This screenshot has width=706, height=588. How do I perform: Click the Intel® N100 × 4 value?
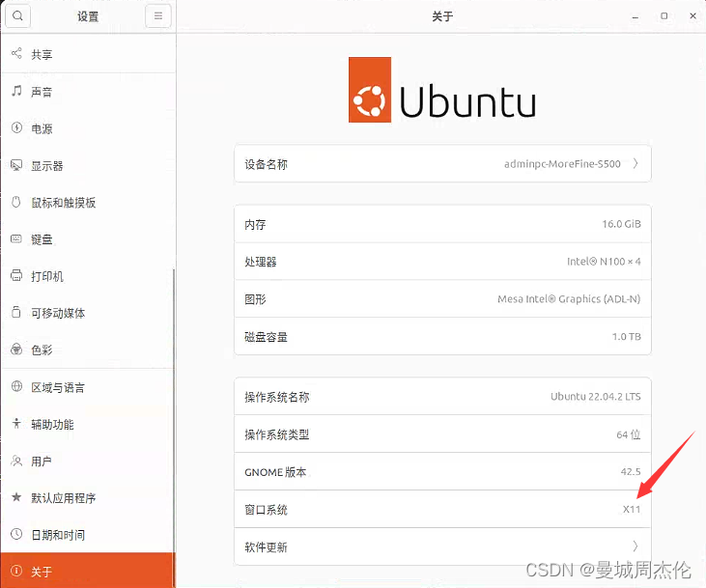(604, 261)
